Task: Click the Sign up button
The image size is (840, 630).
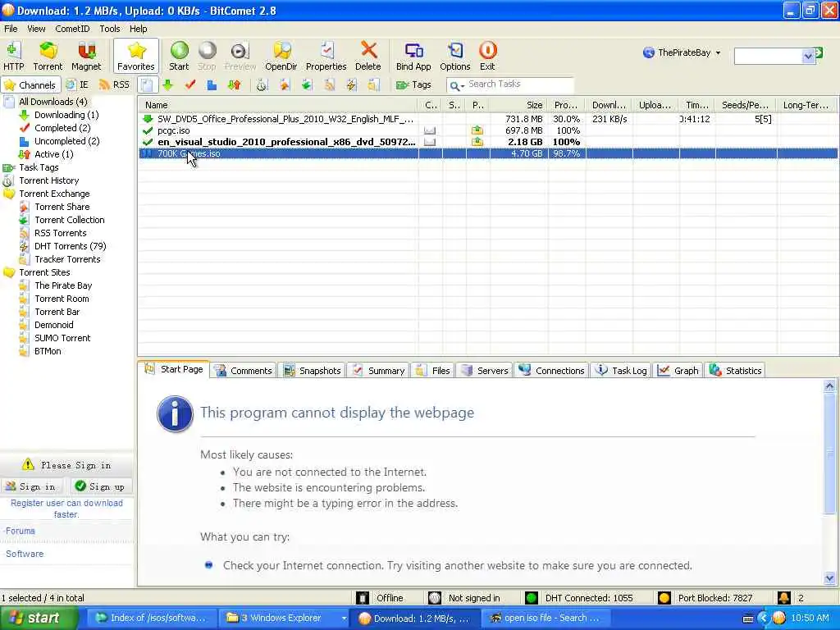Action: (x=101, y=486)
